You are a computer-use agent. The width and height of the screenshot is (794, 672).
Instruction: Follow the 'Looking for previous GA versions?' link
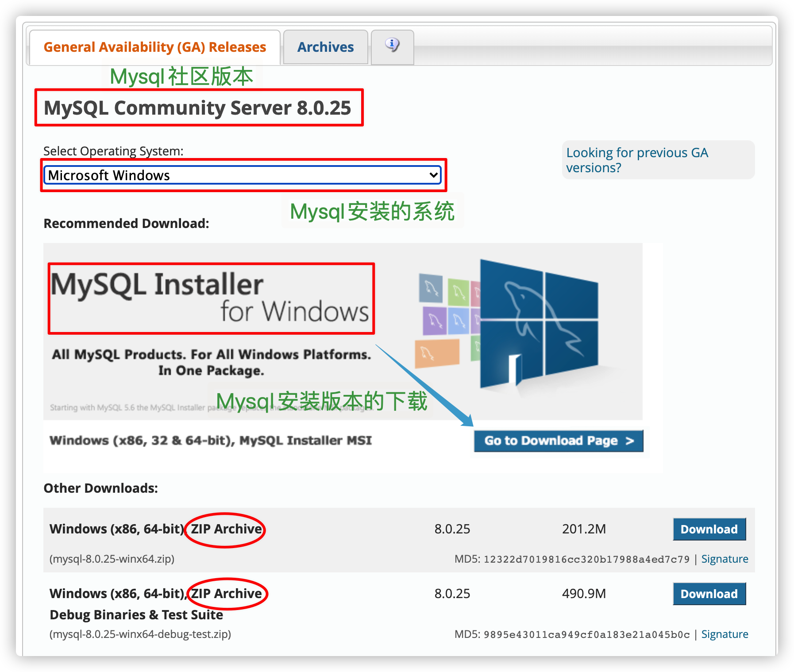(x=637, y=160)
